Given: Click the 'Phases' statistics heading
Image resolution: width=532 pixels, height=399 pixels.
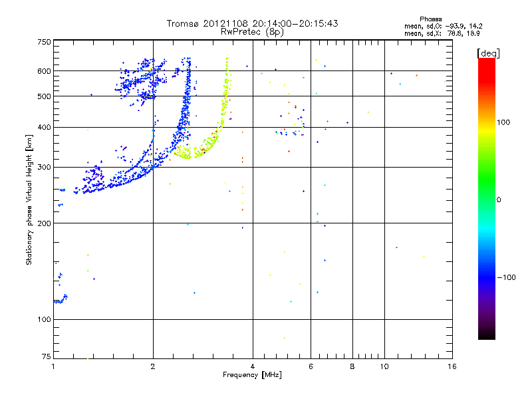Looking at the screenshot, I should click(x=430, y=19).
